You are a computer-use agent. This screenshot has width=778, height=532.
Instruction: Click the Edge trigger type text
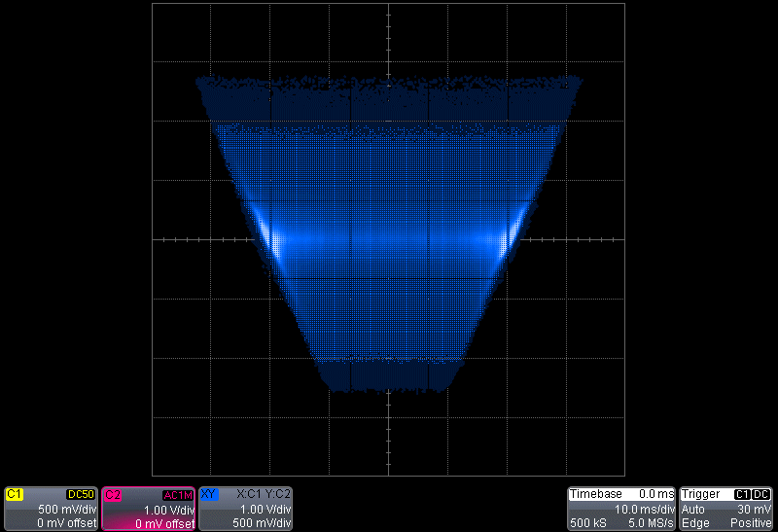coord(695,523)
